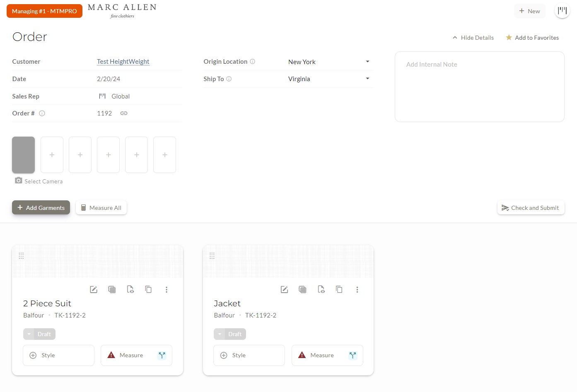Click the drag handle on 2 Piece Suit card

pos(22,256)
